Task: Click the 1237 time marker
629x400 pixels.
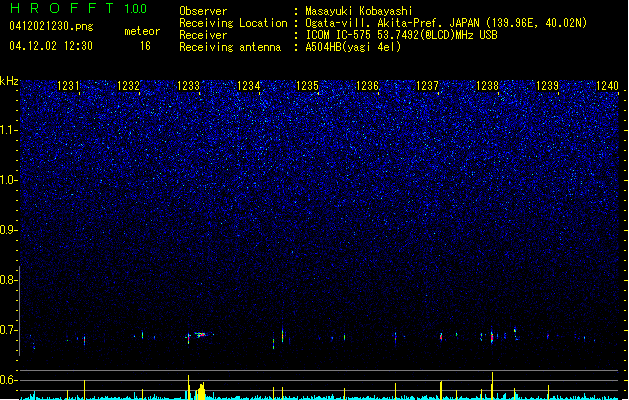Action: coord(428,86)
